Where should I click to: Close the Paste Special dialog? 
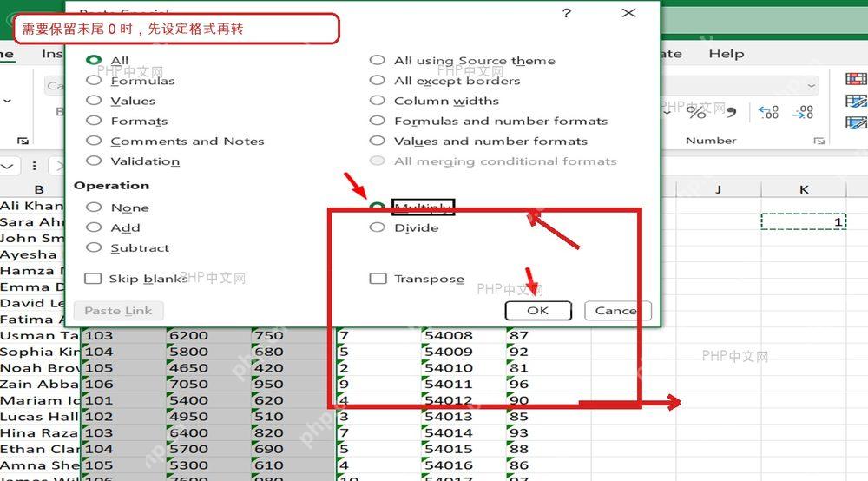[628, 13]
